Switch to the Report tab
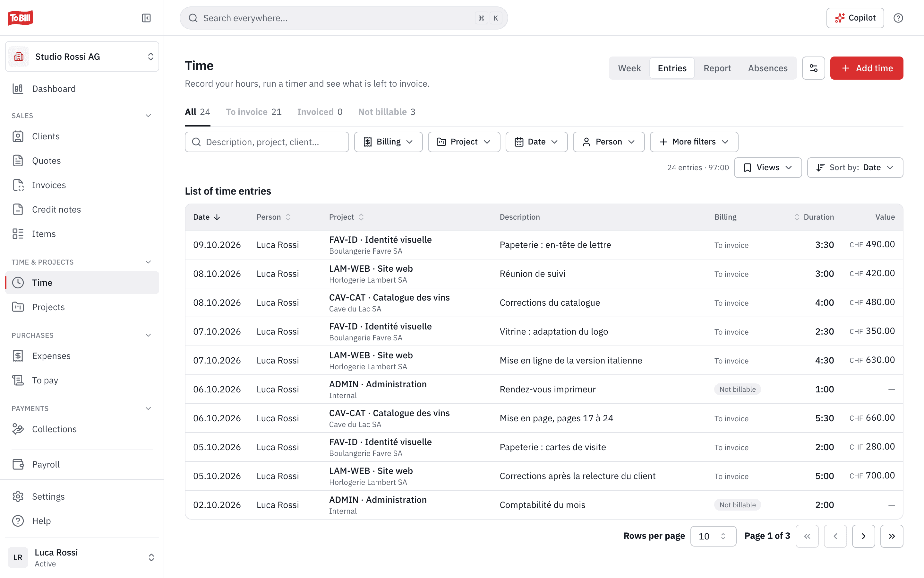The image size is (924, 578). point(717,68)
